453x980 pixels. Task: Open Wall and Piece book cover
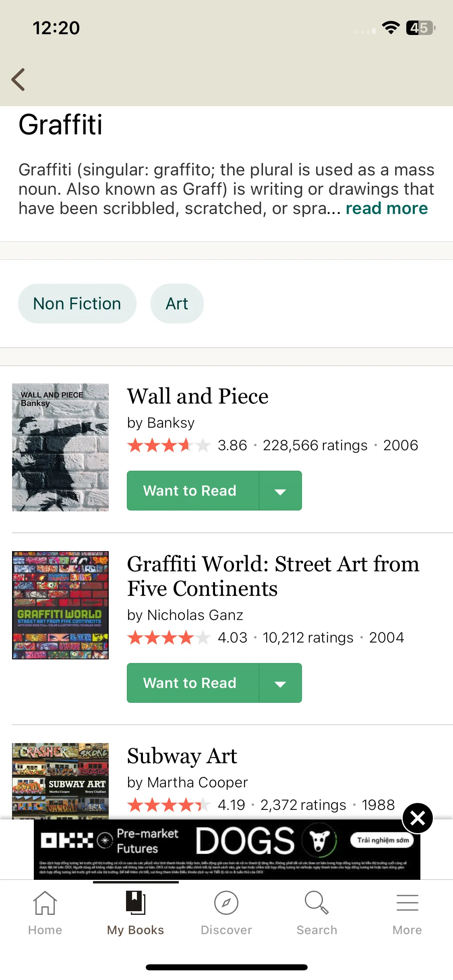point(60,447)
